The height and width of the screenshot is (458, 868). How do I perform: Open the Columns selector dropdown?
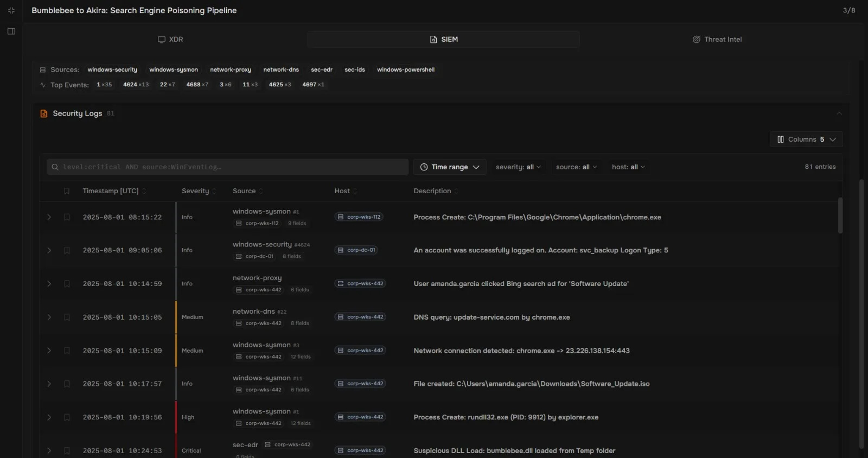[806, 139]
